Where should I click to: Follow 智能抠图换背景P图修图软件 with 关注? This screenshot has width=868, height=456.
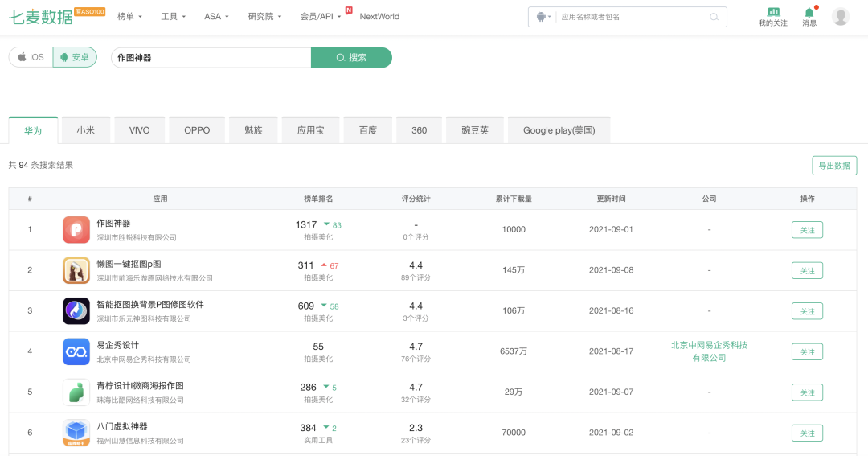(x=807, y=311)
